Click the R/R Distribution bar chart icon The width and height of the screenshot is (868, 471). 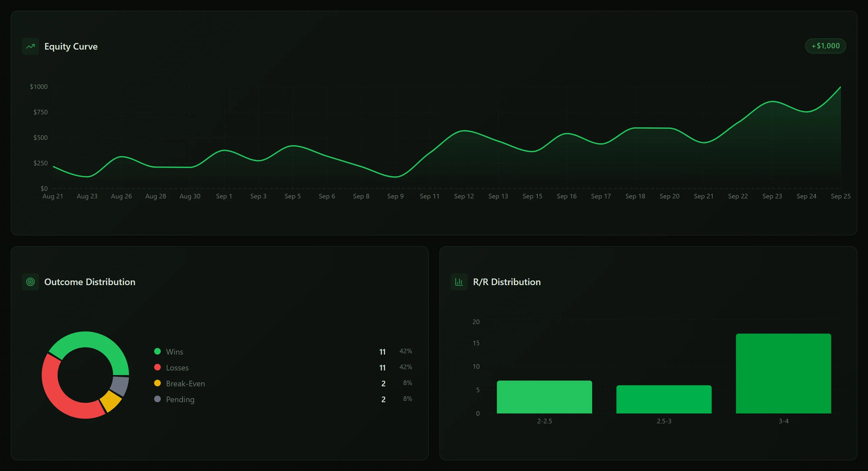click(459, 282)
